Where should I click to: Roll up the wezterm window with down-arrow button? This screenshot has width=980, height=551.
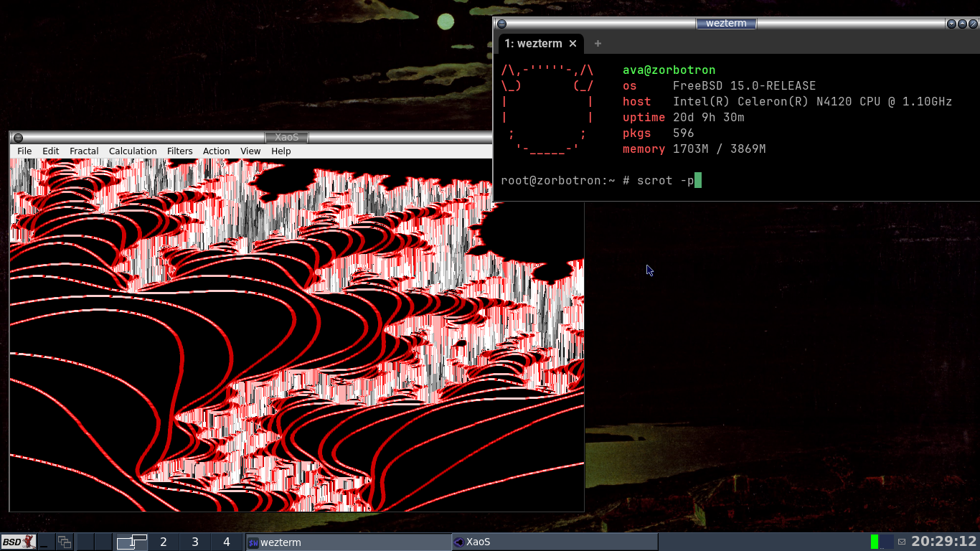pos(952,24)
